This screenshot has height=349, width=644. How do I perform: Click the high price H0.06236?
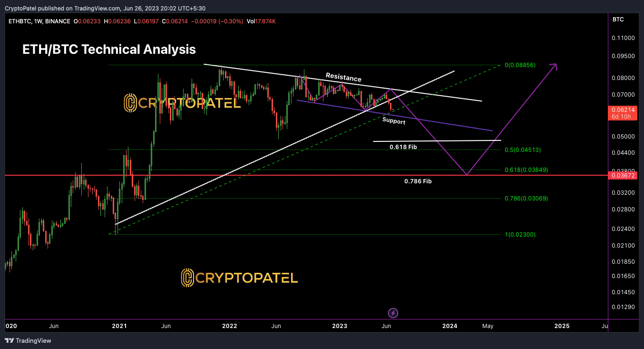pos(118,21)
